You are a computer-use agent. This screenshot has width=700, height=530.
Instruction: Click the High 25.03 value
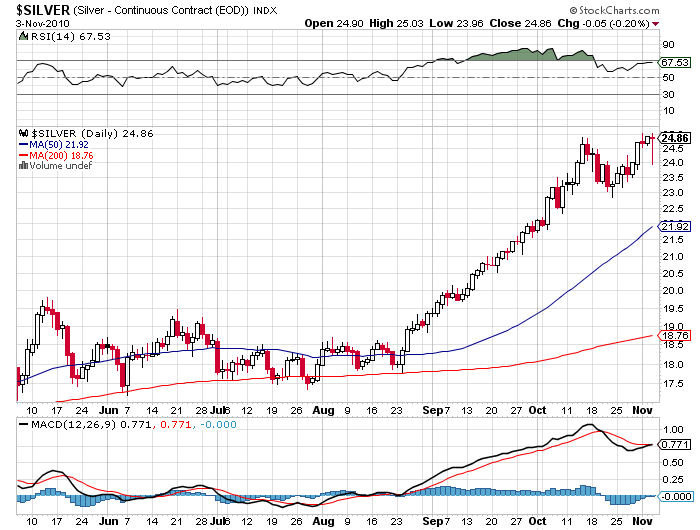(x=396, y=23)
